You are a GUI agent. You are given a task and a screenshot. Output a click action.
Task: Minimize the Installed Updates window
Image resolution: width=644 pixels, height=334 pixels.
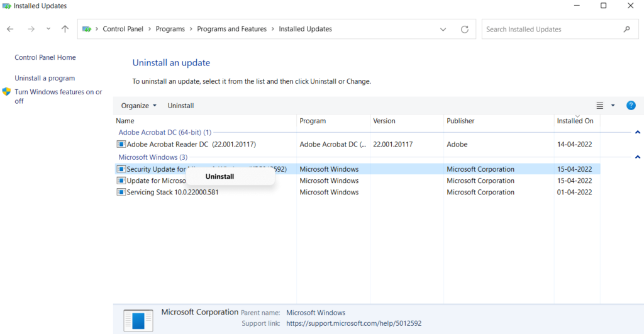point(577,6)
